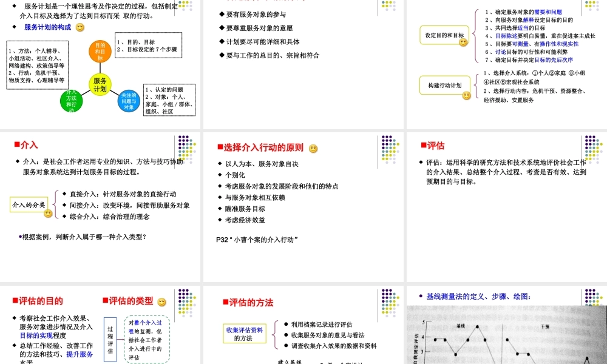This screenshot has width=607, height=364.
Task: Click the 收集评估资料的方法 yellow box
Action: pyautogui.click(x=244, y=332)
